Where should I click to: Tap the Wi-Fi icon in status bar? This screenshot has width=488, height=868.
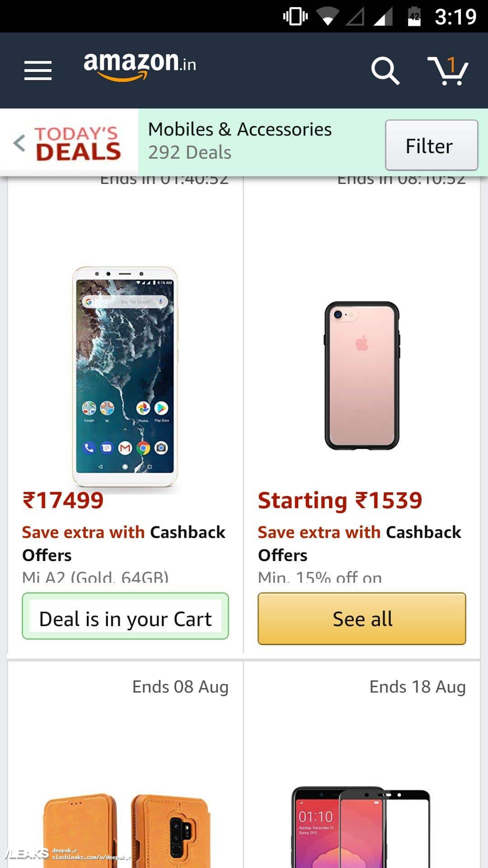(328, 17)
